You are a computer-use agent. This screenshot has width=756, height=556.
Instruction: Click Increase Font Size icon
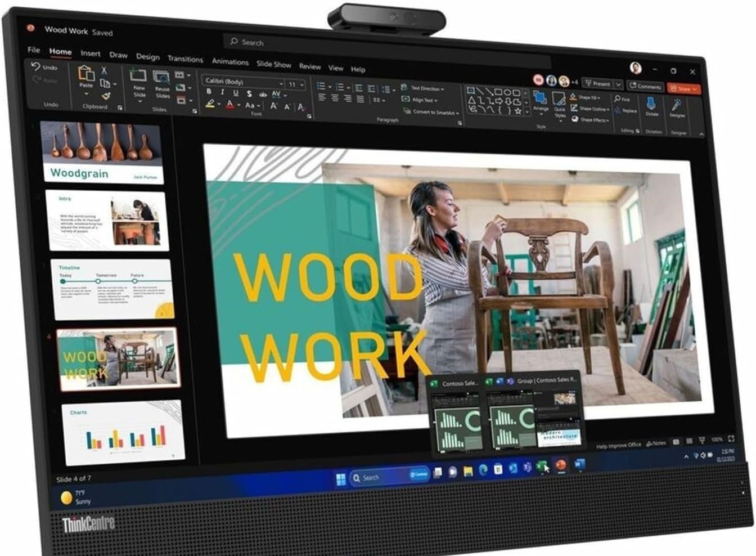tap(274, 106)
